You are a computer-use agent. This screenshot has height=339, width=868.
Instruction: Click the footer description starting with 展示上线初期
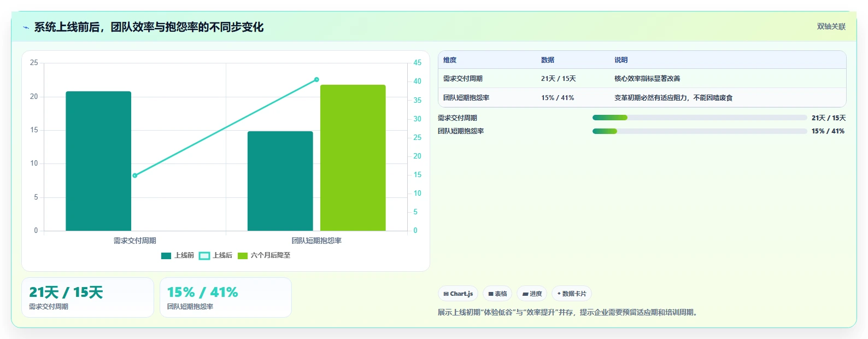(x=568, y=313)
